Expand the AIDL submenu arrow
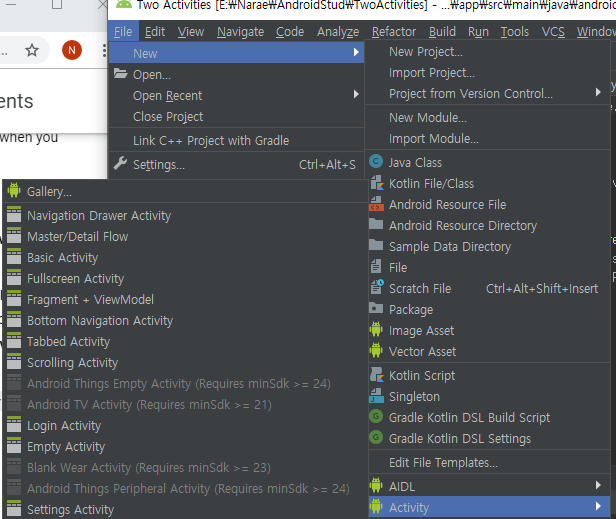The width and height of the screenshot is (616, 519). click(598, 486)
